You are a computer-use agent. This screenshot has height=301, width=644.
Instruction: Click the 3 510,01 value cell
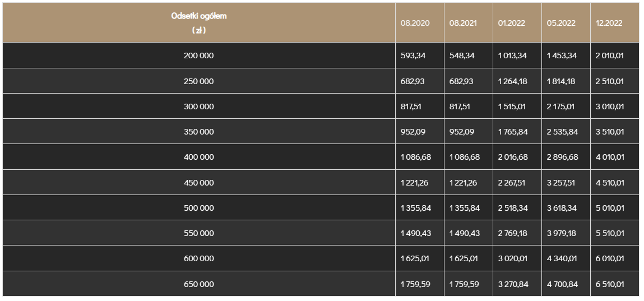(x=610, y=132)
